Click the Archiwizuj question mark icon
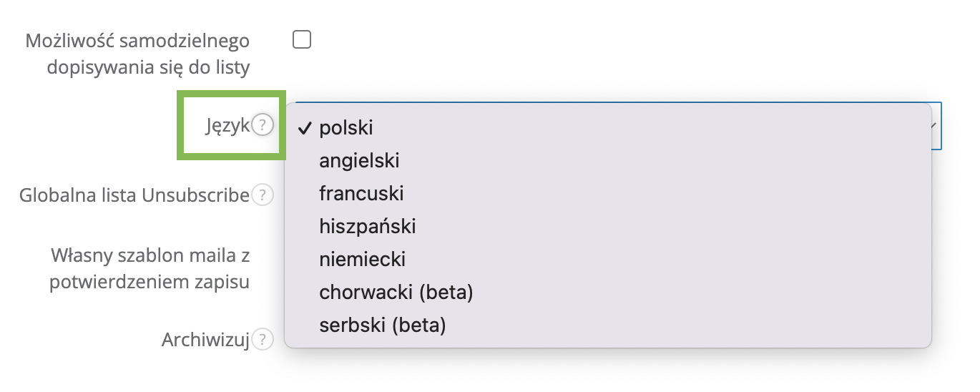This screenshot has width=980, height=392. 263,340
